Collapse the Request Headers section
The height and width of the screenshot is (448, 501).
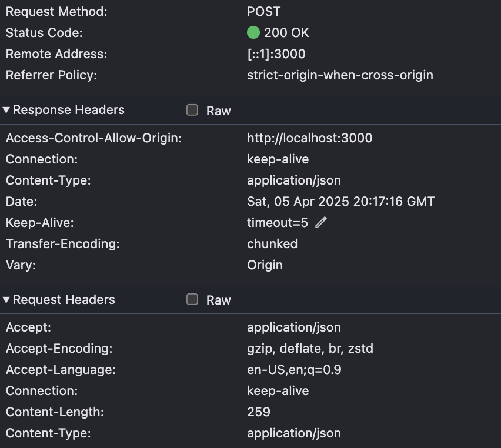(6, 300)
